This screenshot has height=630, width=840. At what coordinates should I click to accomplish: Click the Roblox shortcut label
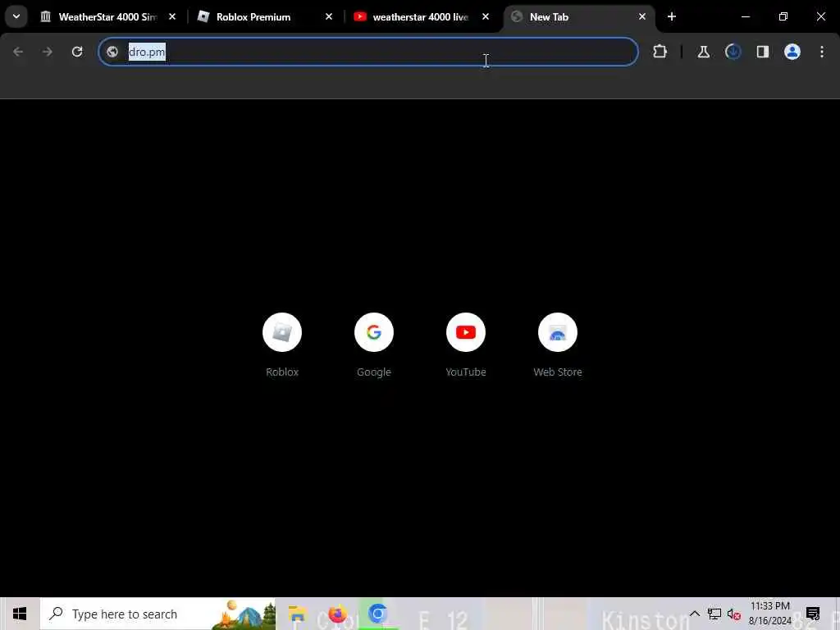pyautogui.click(x=282, y=372)
